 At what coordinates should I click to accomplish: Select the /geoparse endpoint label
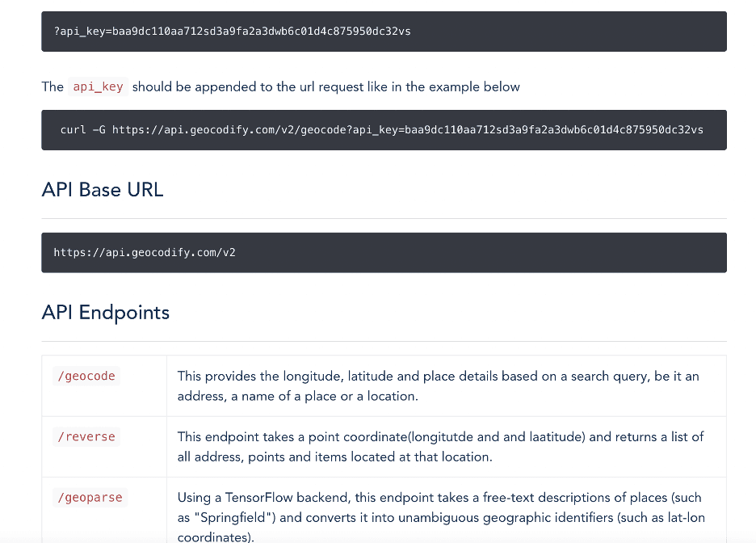89,498
